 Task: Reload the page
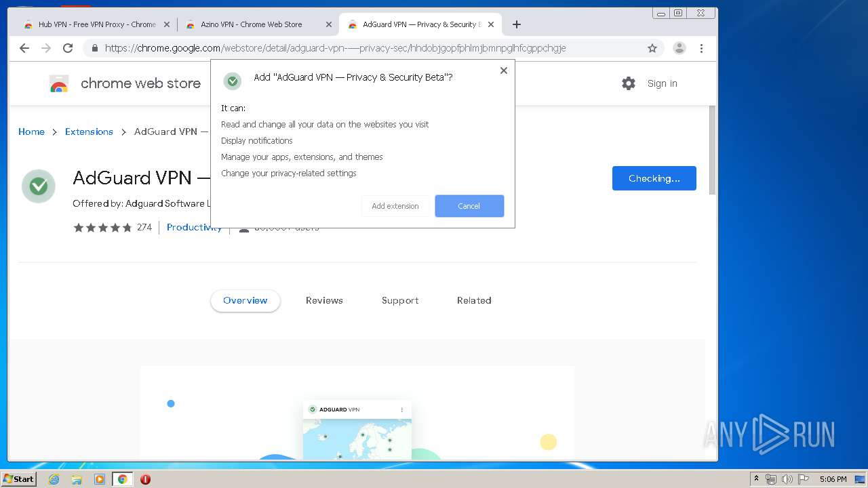pyautogui.click(x=68, y=48)
